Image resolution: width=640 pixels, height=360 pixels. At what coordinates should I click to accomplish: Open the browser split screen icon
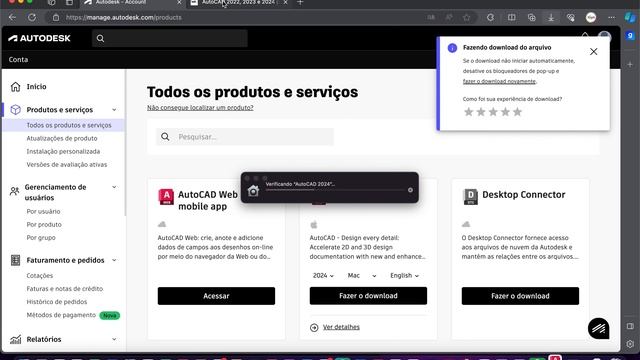point(511,18)
